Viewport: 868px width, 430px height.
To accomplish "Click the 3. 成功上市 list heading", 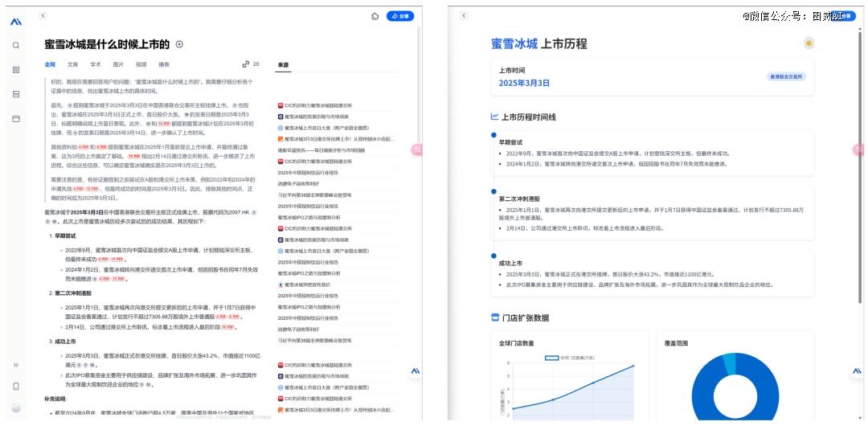I will point(67,342).
